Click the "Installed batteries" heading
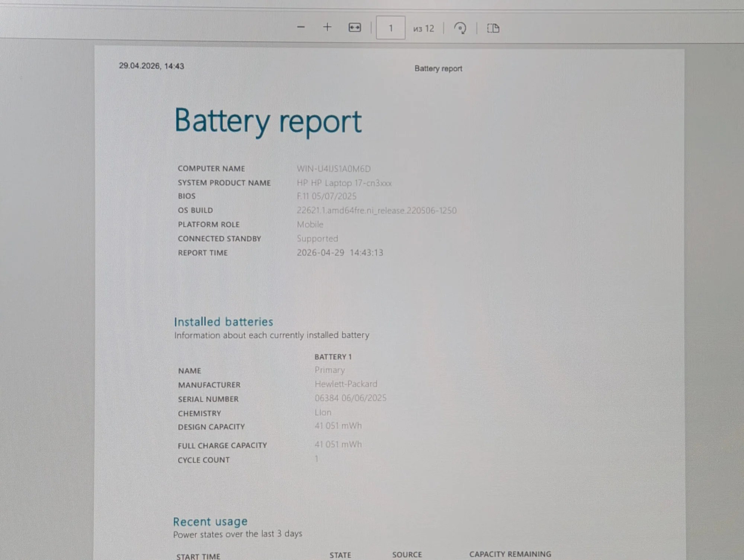744x560 pixels. (224, 322)
